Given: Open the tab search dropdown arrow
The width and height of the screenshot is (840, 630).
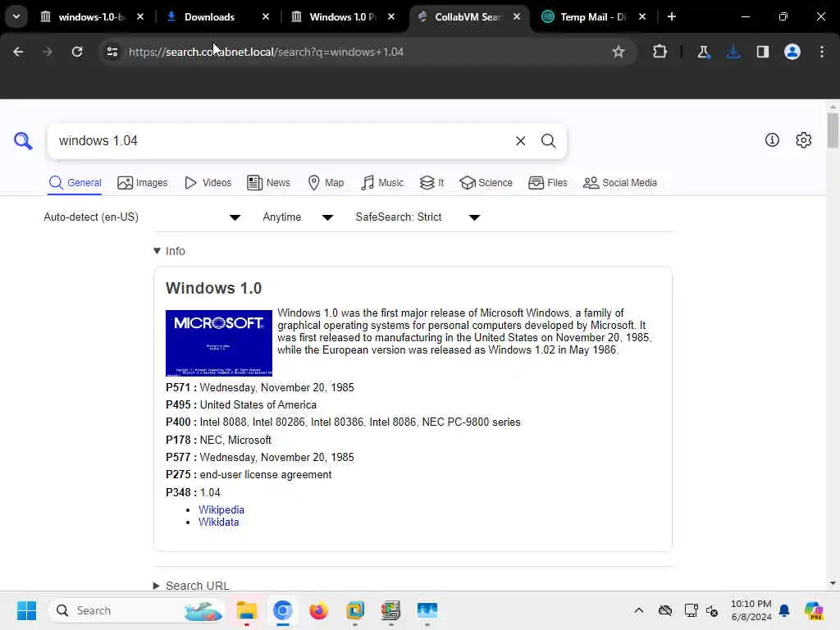Looking at the screenshot, I should 16,16.
